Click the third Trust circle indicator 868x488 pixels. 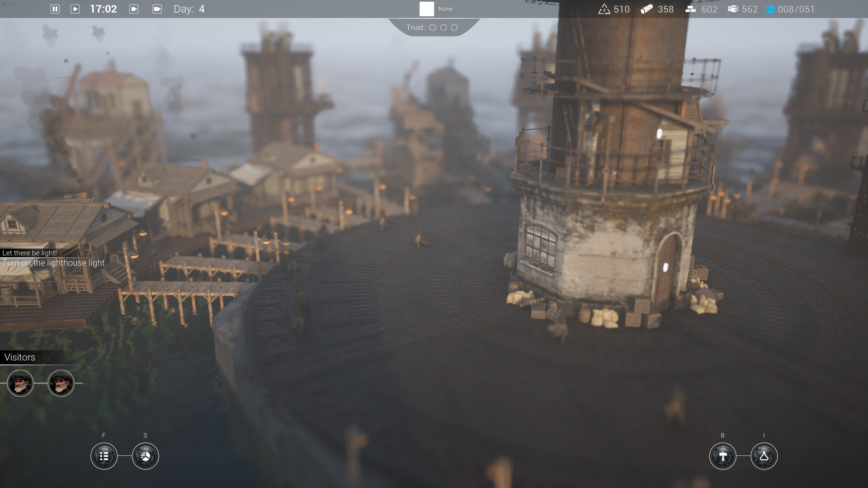[454, 28]
